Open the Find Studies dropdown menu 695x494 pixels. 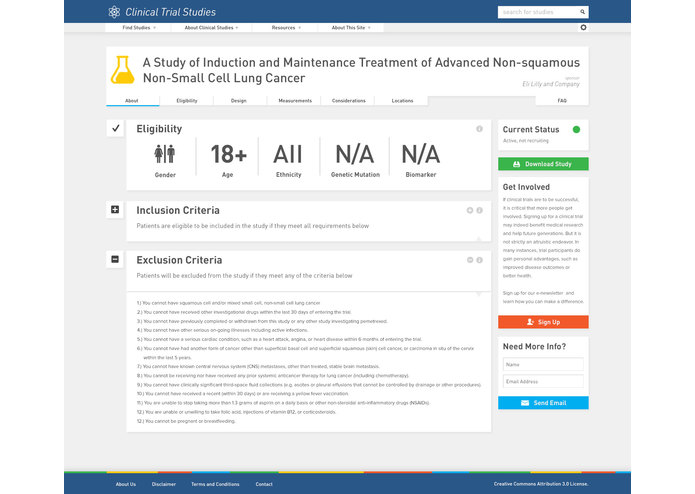(x=138, y=27)
